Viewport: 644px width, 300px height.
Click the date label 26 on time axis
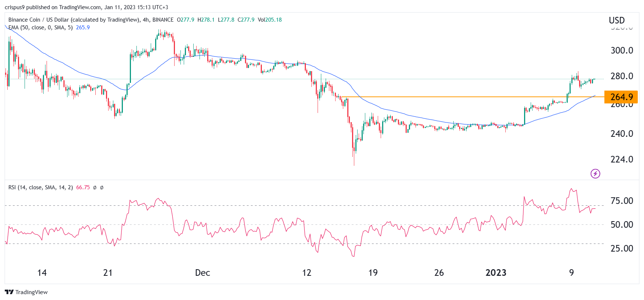click(439, 272)
